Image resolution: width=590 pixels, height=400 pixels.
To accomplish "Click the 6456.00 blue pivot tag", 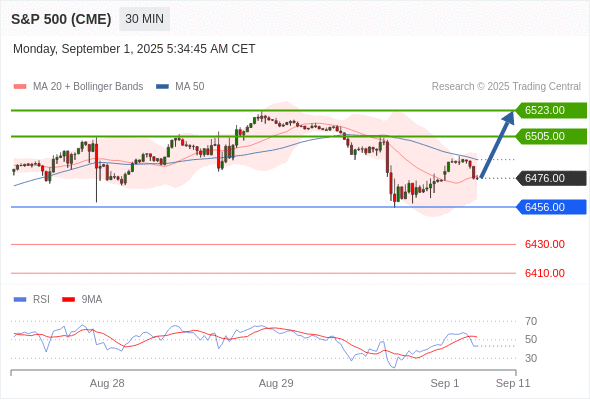I will (x=551, y=207).
